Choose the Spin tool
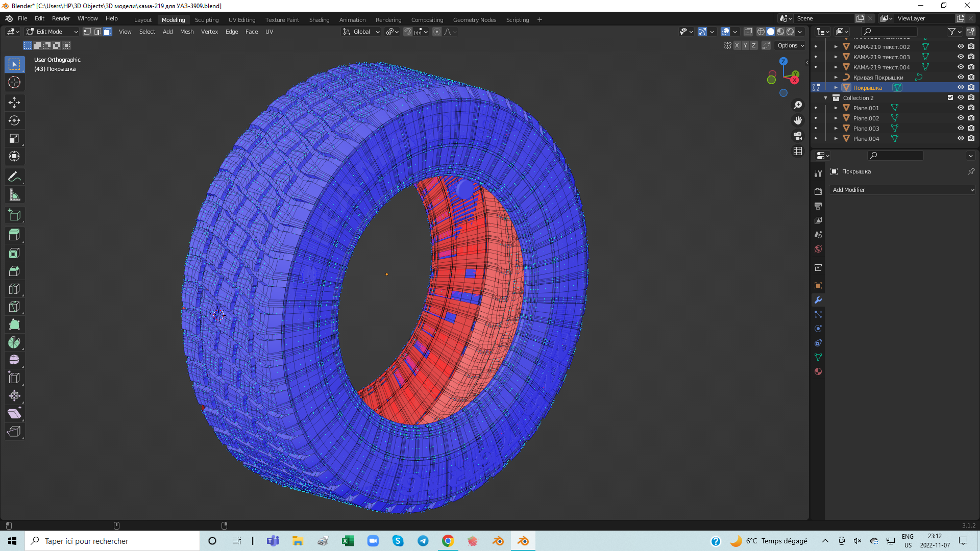 [14, 342]
